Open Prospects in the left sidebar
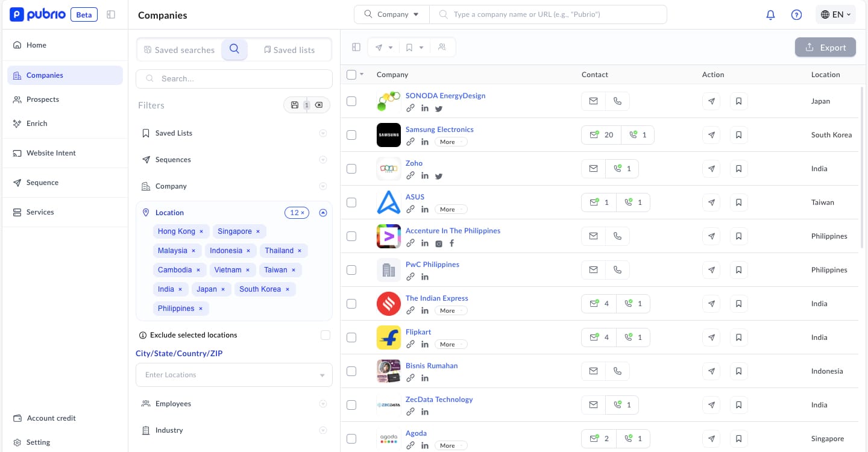Image resolution: width=868 pixels, height=452 pixels. coord(42,99)
